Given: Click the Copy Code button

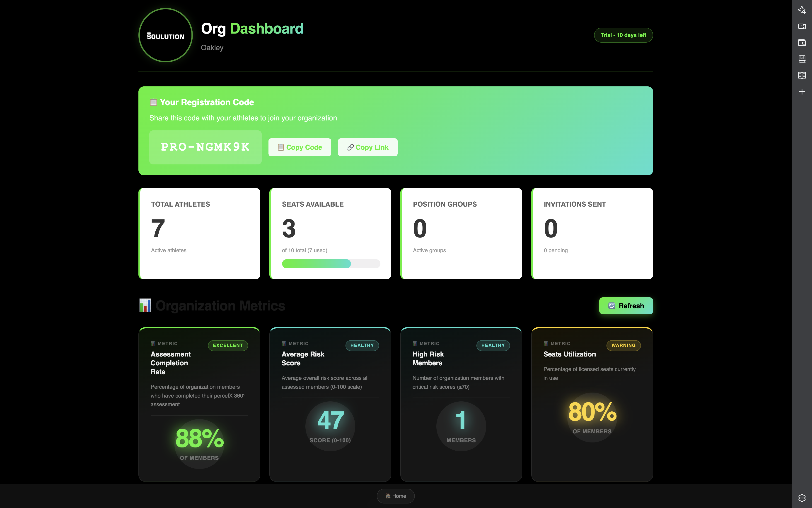Looking at the screenshot, I should coord(300,147).
